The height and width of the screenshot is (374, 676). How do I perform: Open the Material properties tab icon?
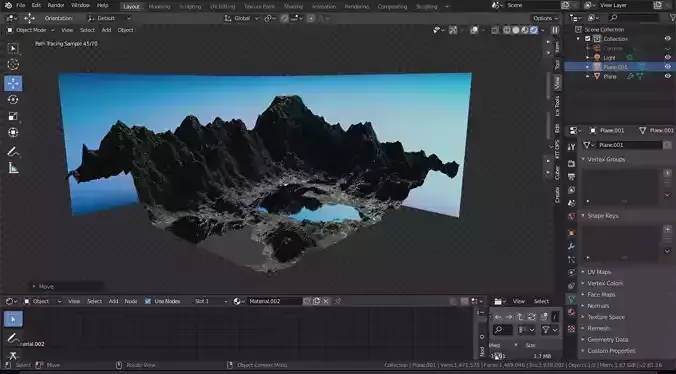[571, 312]
